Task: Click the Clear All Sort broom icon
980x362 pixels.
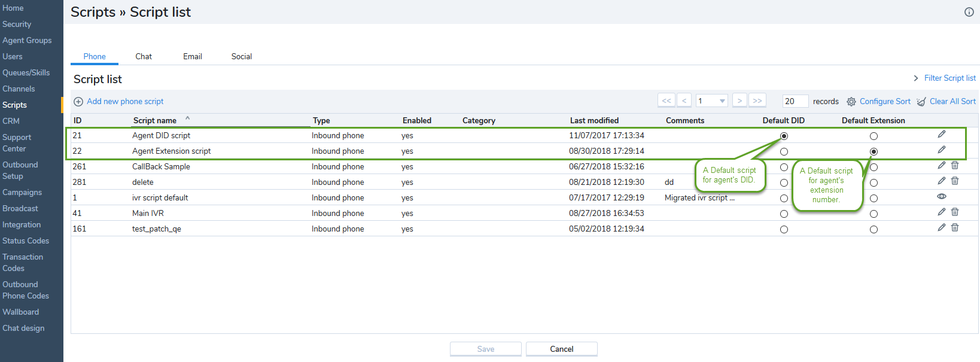Action: pyautogui.click(x=921, y=102)
